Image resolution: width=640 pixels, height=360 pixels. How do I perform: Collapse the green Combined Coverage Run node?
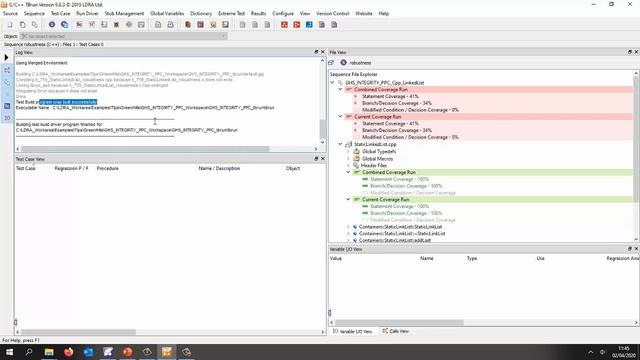pyautogui.click(x=348, y=172)
